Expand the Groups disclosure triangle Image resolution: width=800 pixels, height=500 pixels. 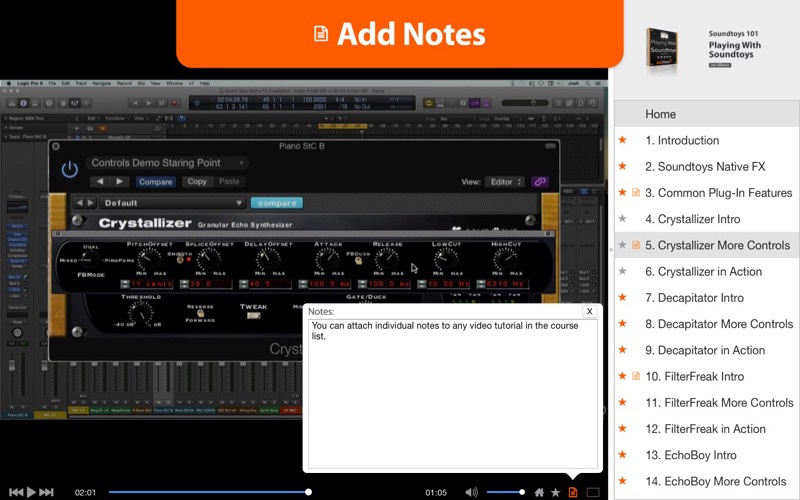[6, 128]
